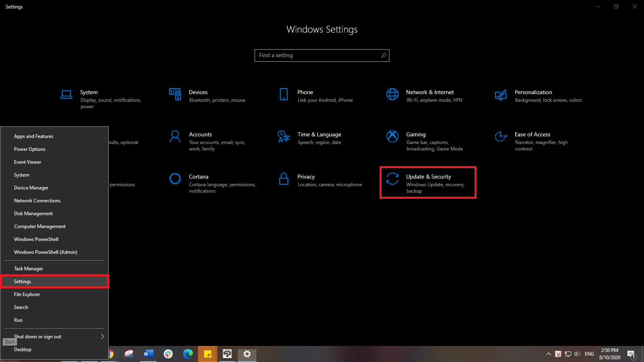Click the Find a setting search box
The image size is (644, 362).
pyautogui.click(x=322, y=56)
